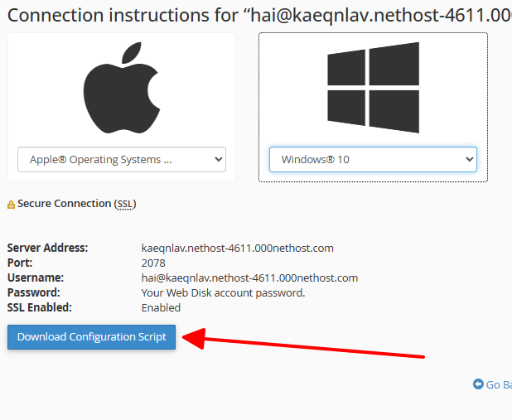512x420 pixels.
Task: Open the Apple Operating Systems dropdown
Action: coord(122,159)
